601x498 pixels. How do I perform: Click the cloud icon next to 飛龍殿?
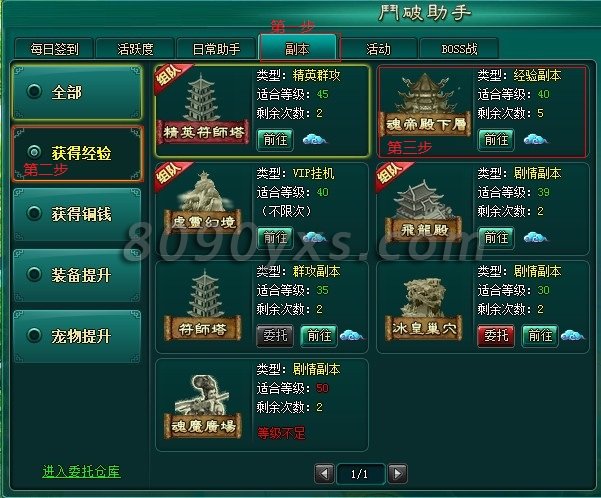(x=535, y=238)
